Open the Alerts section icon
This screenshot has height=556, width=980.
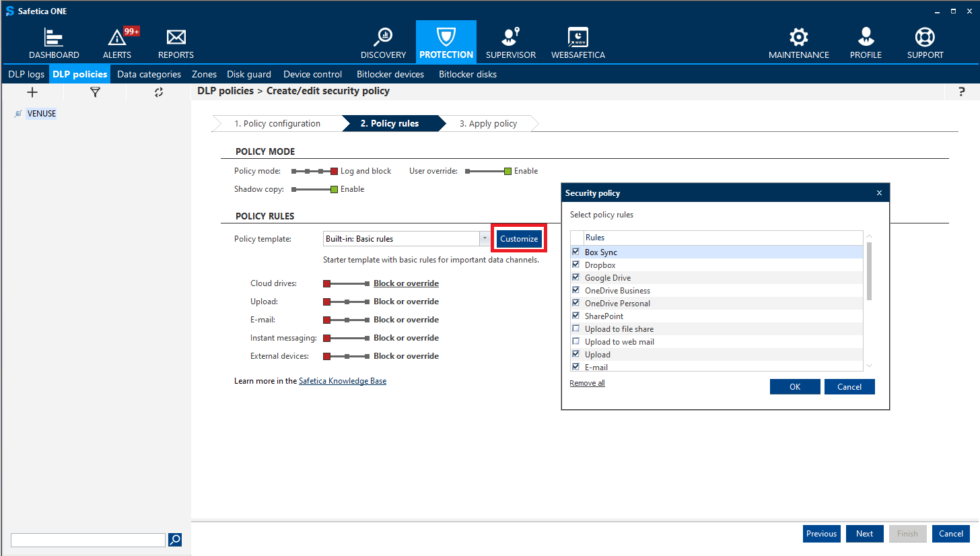pos(117,38)
